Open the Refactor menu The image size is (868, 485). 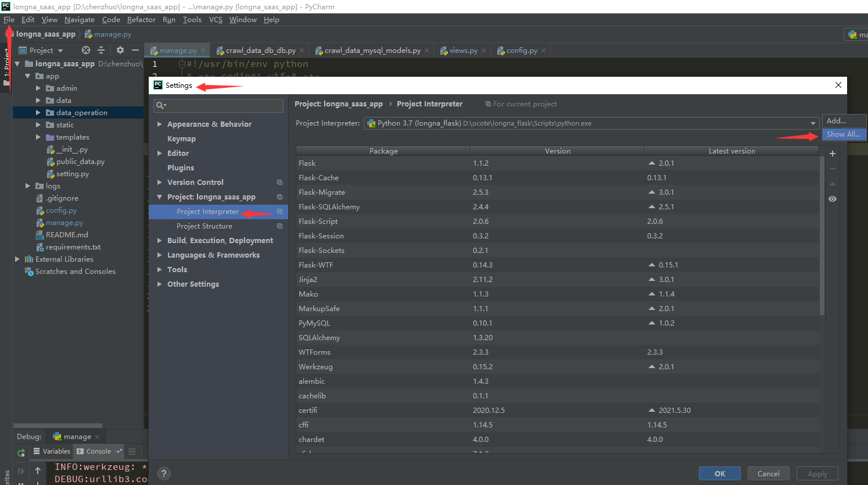point(141,20)
